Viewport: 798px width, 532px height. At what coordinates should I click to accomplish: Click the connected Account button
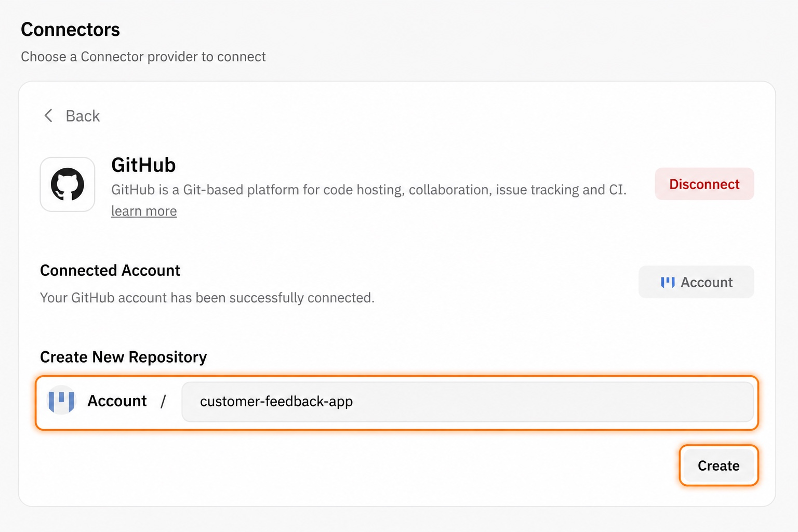(696, 282)
